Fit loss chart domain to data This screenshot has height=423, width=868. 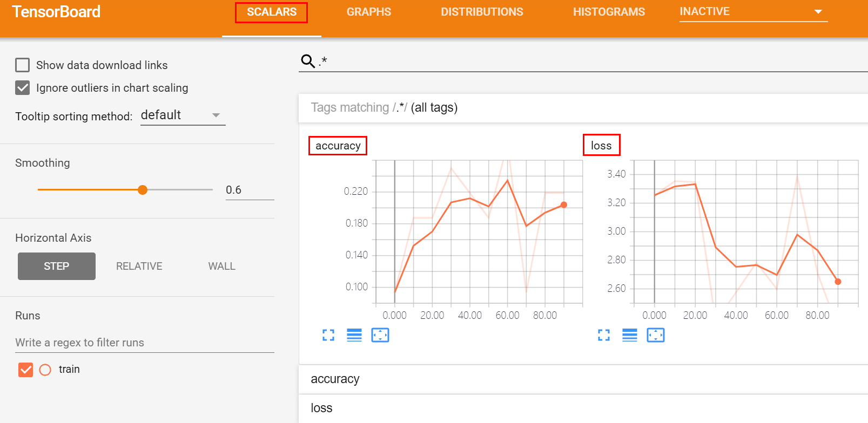(x=656, y=335)
